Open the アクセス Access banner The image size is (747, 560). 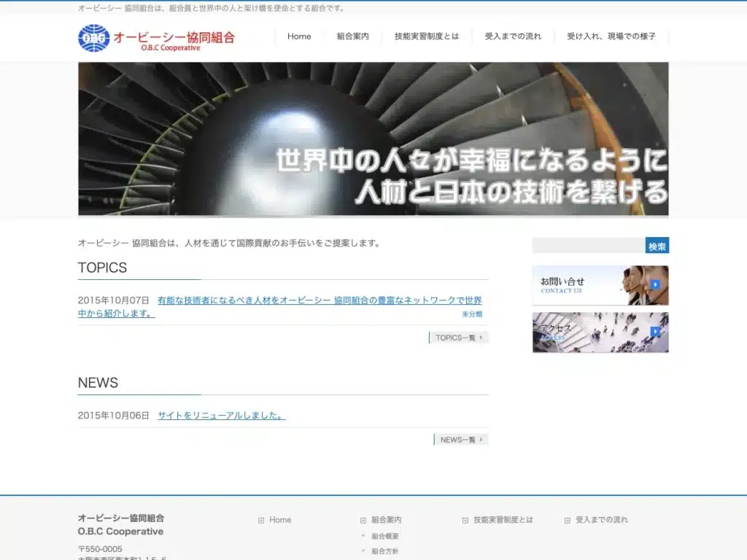(x=600, y=332)
